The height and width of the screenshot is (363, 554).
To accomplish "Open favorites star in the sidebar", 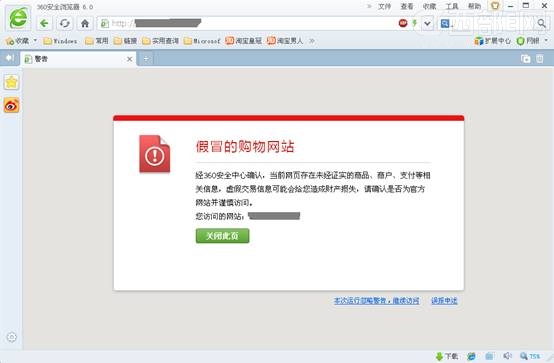I will (12, 82).
